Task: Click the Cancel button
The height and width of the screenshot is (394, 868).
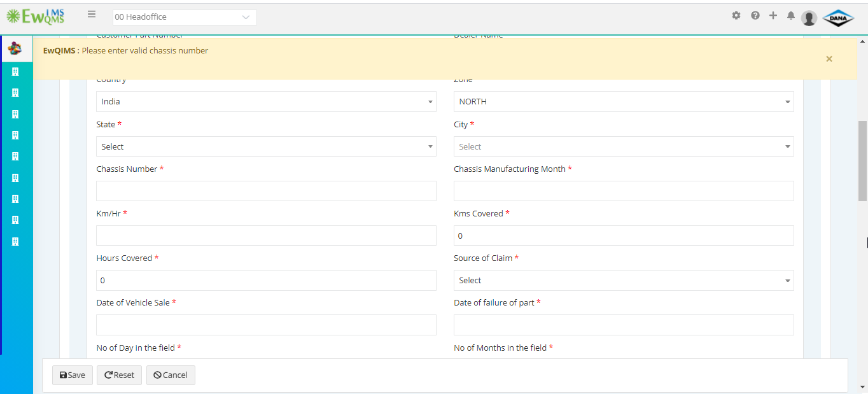Action: [171, 375]
